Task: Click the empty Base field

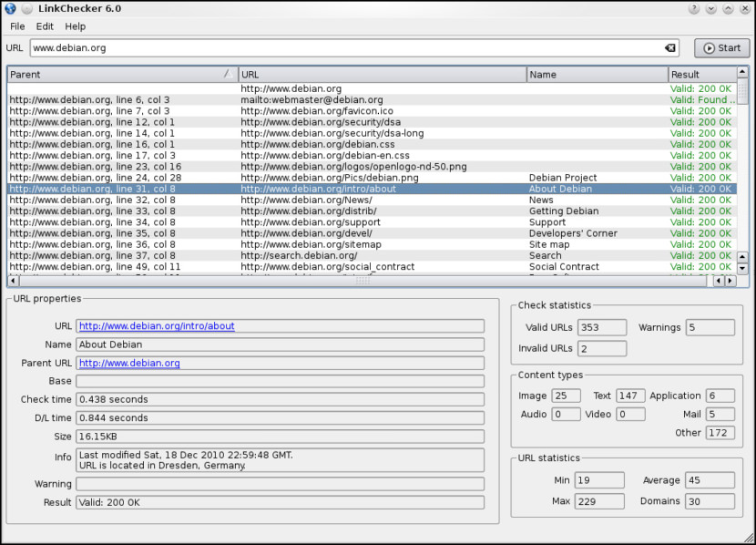Action: click(280, 381)
